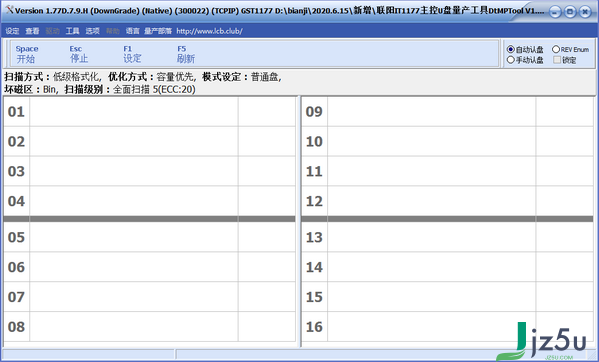Select port slot 05
This screenshot has width=599, height=362.
149,237
